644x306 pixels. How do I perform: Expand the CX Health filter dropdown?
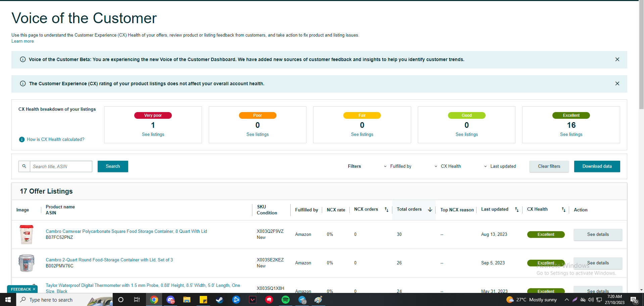click(448, 166)
